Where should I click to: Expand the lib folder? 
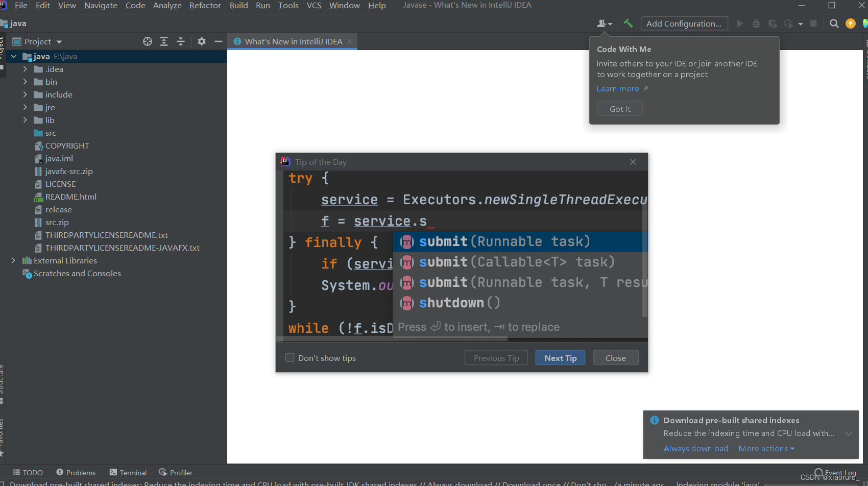[25, 120]
